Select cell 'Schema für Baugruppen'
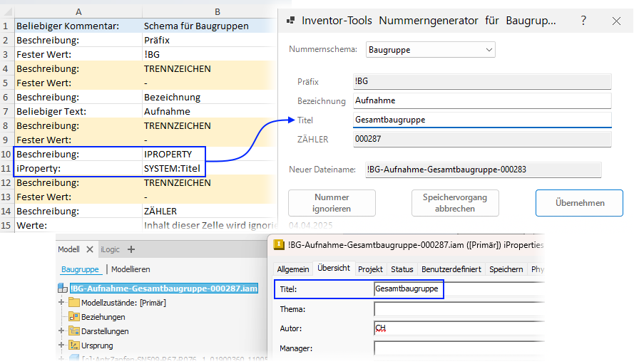Screen dimensions: 634x364 tap(210, 26)
